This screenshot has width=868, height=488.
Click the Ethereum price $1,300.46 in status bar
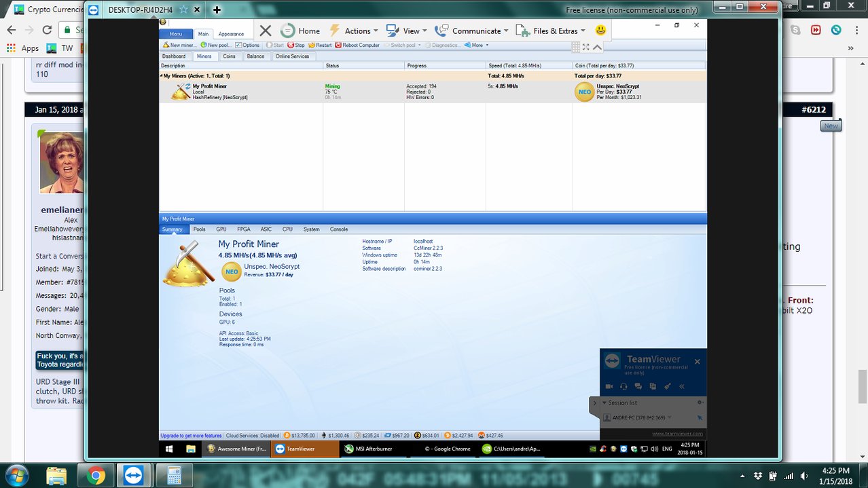pos(336,436)
